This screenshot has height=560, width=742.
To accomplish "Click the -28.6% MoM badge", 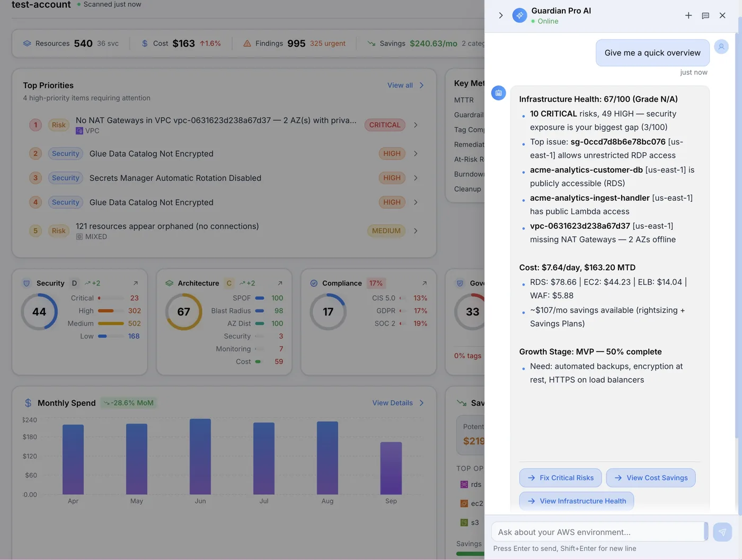I will (128, 403).
